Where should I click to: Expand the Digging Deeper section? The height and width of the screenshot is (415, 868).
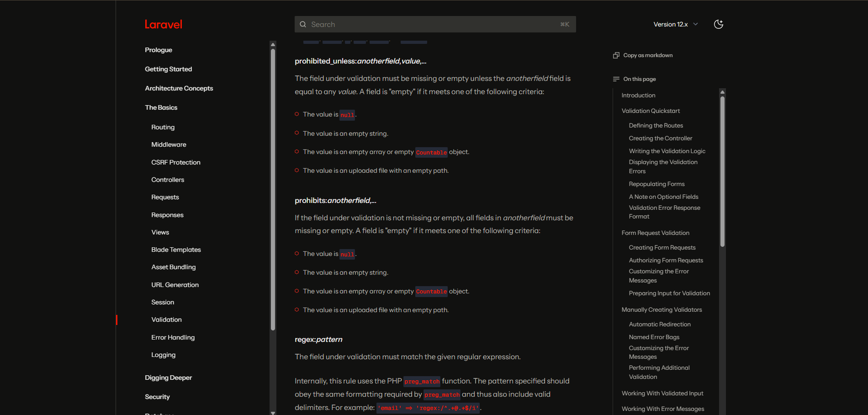[168, 378]
